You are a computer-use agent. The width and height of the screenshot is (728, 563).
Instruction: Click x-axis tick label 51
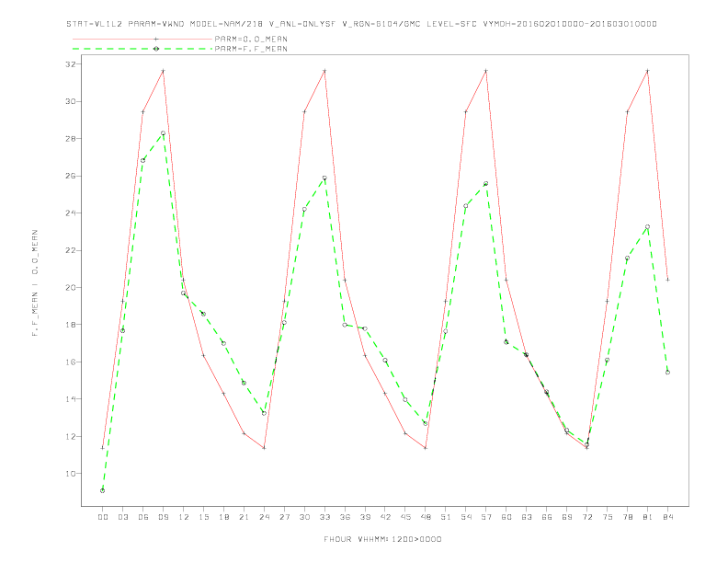(446, 517)
